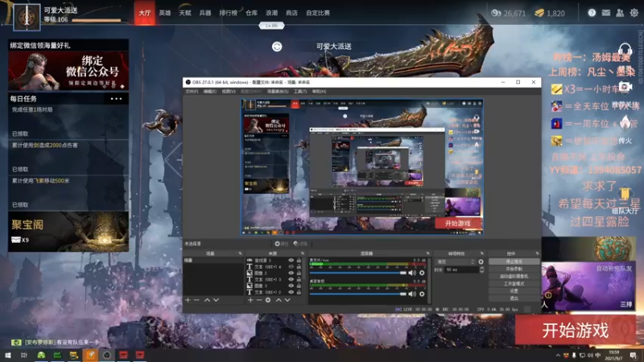
Task: Open source properties gear in sources toolbar
Action: (x=268, y=300)
